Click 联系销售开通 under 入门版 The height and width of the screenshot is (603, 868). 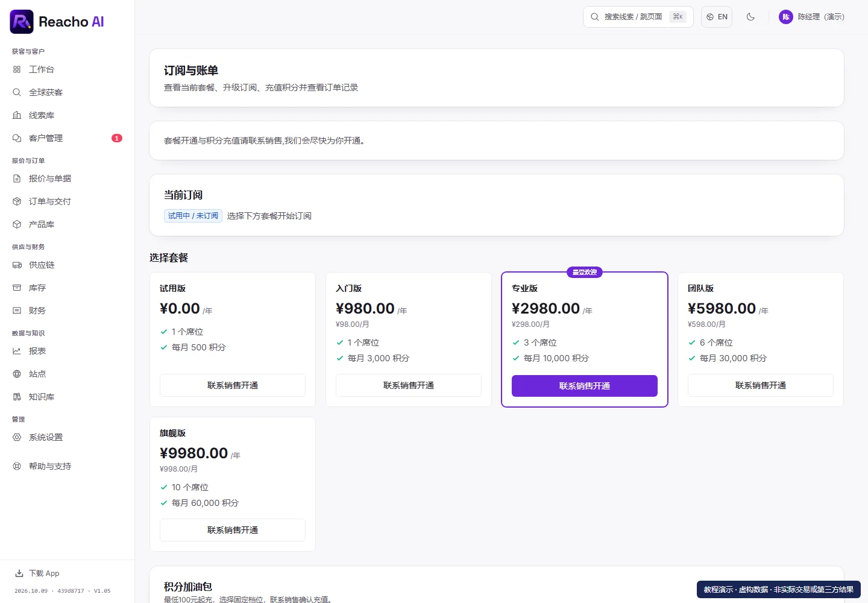tap(409, 385)
